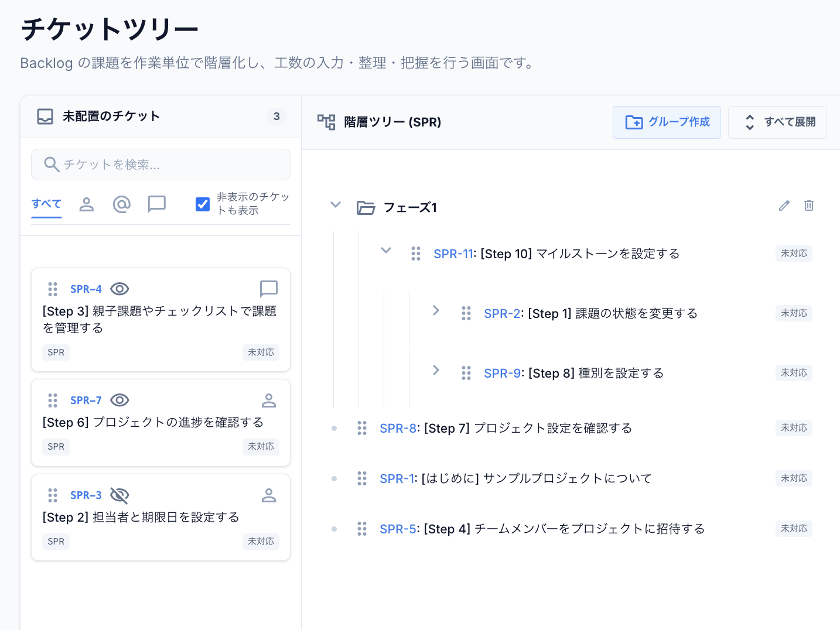Open the SPR-1 ticket link
Viewport: 840px width, 630px height.
pyautogui.click(x=397, y=478)
